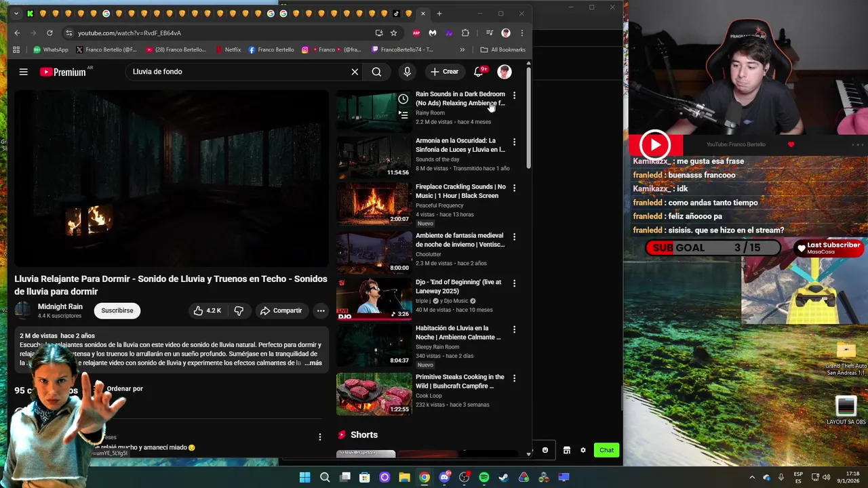This screenshot has height=488, width=868.
Task: Dislike the video
Action: 239,310
